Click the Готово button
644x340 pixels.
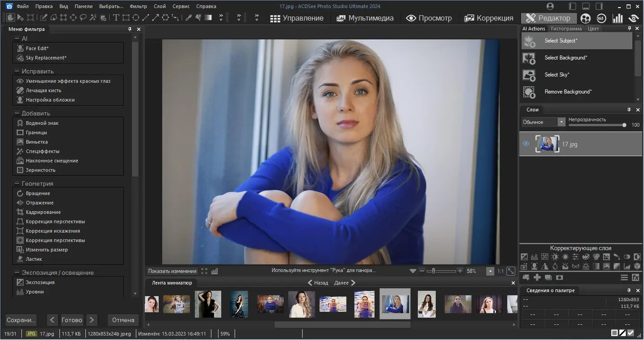point(72,320)
